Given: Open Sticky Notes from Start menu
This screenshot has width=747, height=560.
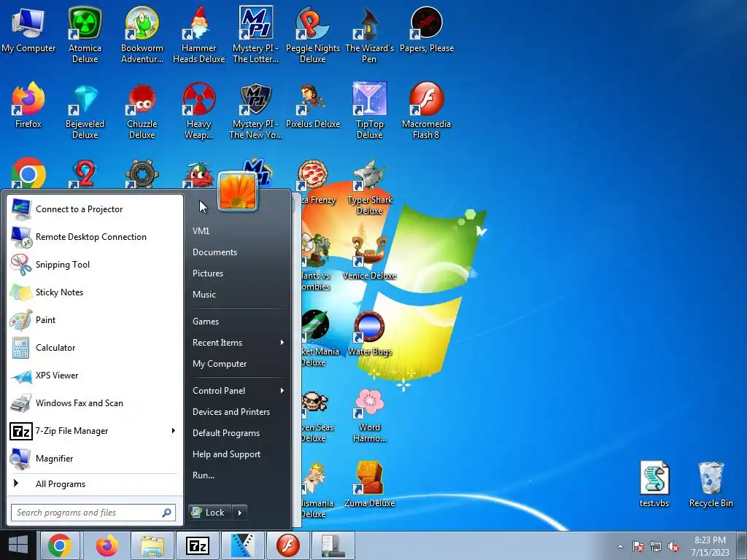Looking at the screenshot, I should tap(95, 292).
